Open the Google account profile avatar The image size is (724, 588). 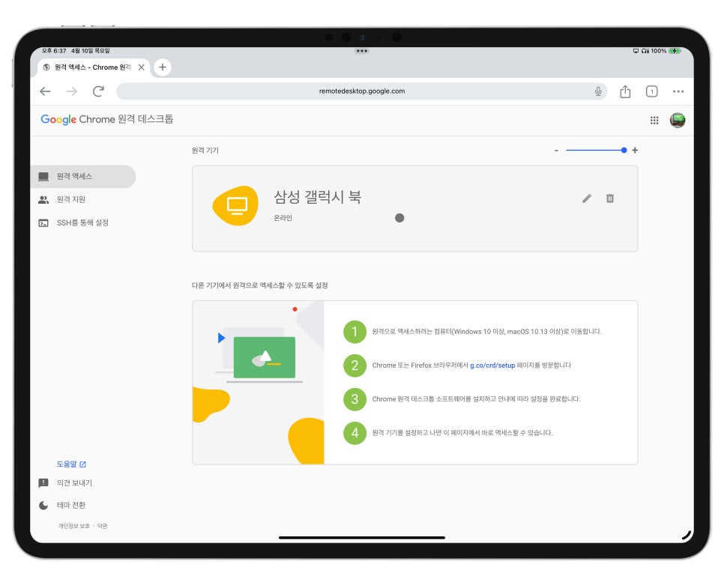(678, 121)
